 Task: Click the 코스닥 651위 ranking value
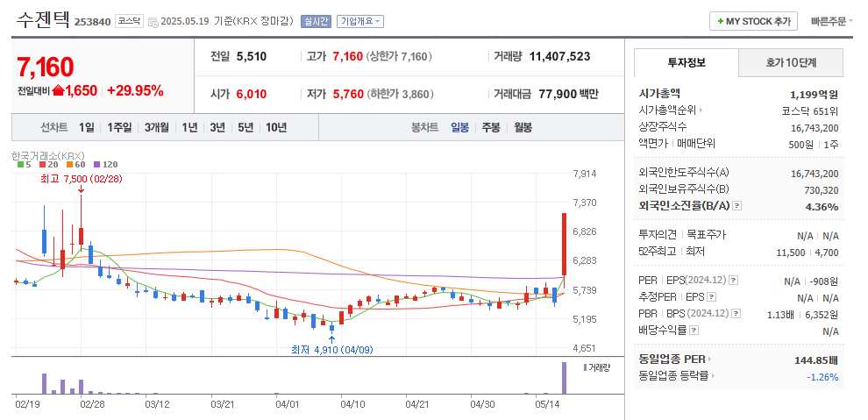pos(810,111)
